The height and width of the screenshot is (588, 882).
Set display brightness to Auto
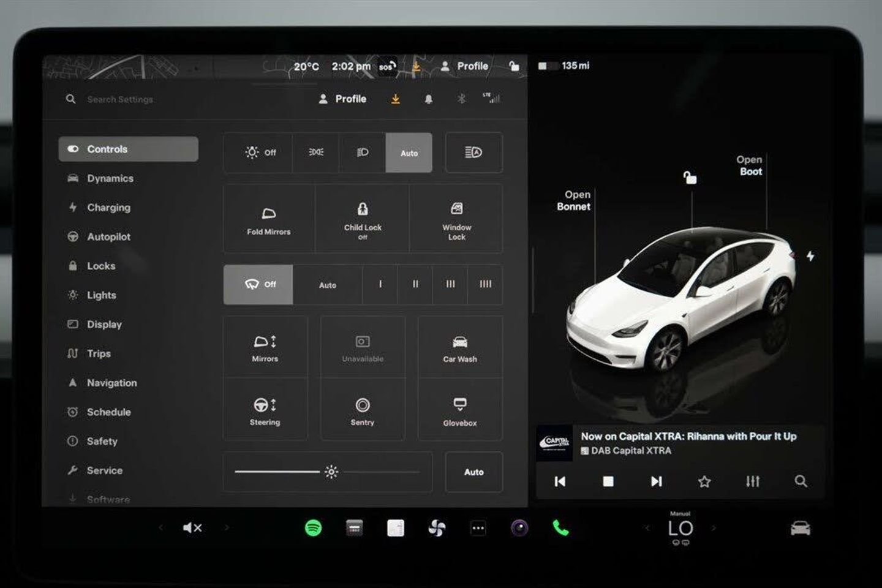(x=473, y=472)
